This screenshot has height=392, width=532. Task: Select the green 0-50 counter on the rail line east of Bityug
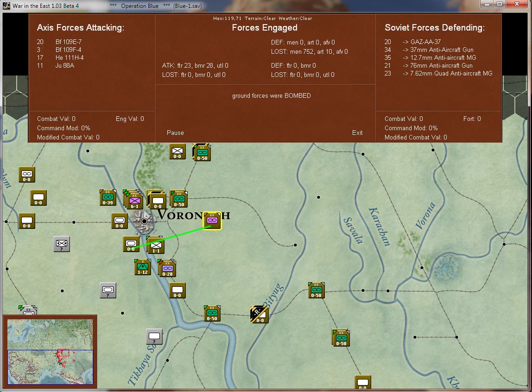click(316, 290)
